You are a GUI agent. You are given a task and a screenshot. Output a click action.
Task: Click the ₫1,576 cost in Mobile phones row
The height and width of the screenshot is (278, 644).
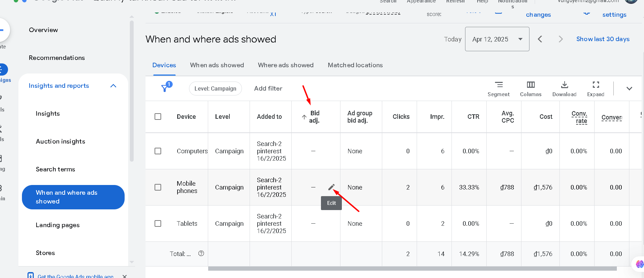pos(543,187)
